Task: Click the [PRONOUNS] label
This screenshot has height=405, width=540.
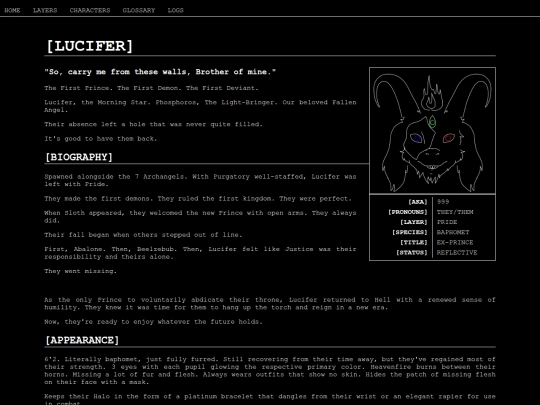Action: click(x=407, y=212)
